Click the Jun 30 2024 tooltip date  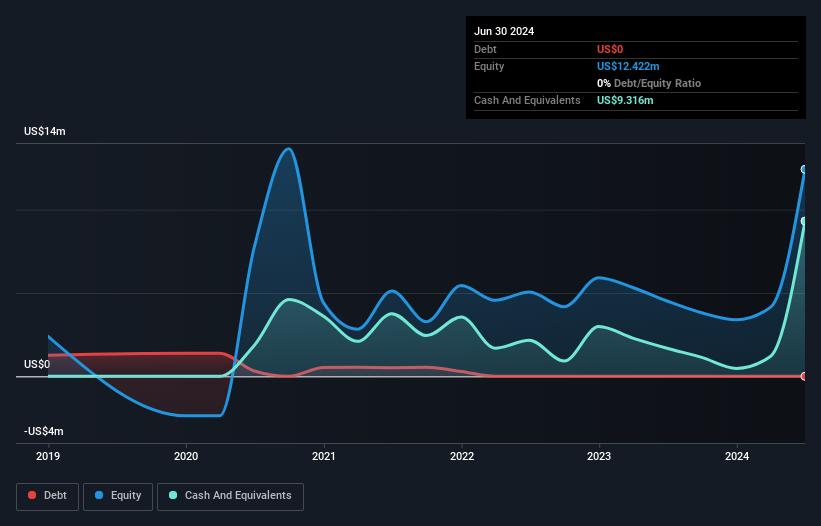[x=504, y=31]
